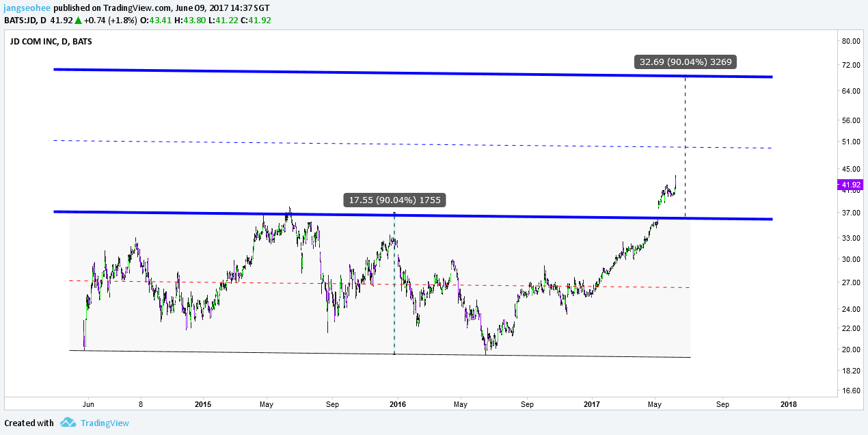Image resolution: width=868 pixels, height=435 pixels.
Task: Click the 56.00 price axis label
Action: [x=850, y=120]
